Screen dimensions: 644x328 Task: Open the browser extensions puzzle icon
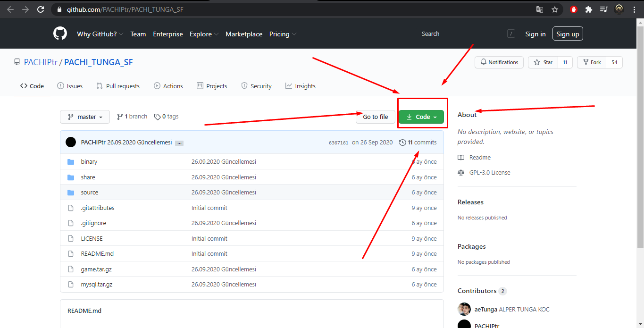point(588,9)
